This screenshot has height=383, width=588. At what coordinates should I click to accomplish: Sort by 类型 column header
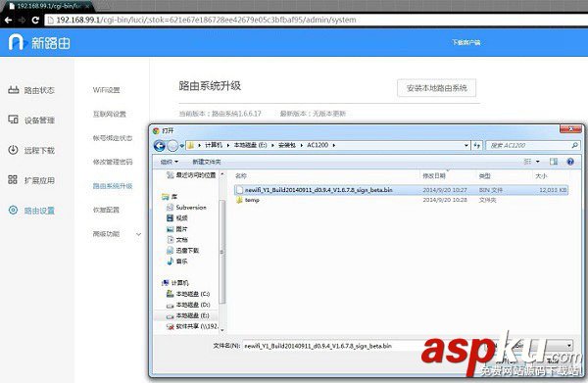point(484,175)
